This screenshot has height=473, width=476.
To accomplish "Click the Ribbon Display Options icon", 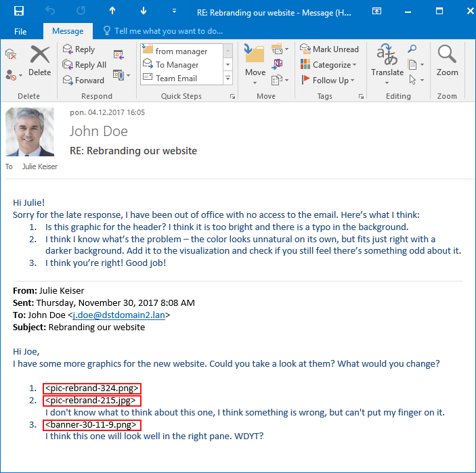I will point(376,12).
